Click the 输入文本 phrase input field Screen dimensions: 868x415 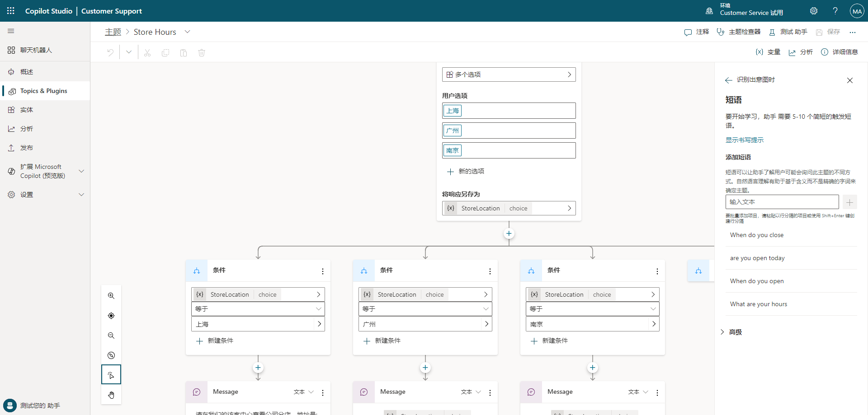[782, 202]
